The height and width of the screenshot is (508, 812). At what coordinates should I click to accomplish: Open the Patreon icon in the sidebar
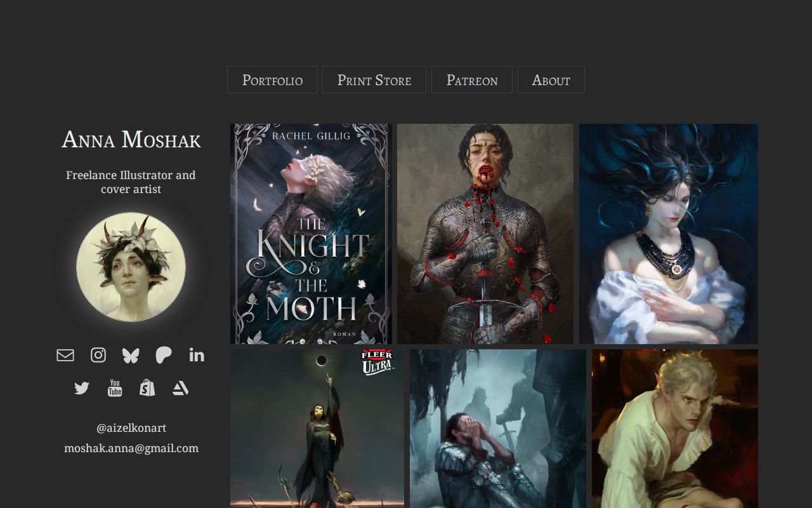(x=164, y=355)
